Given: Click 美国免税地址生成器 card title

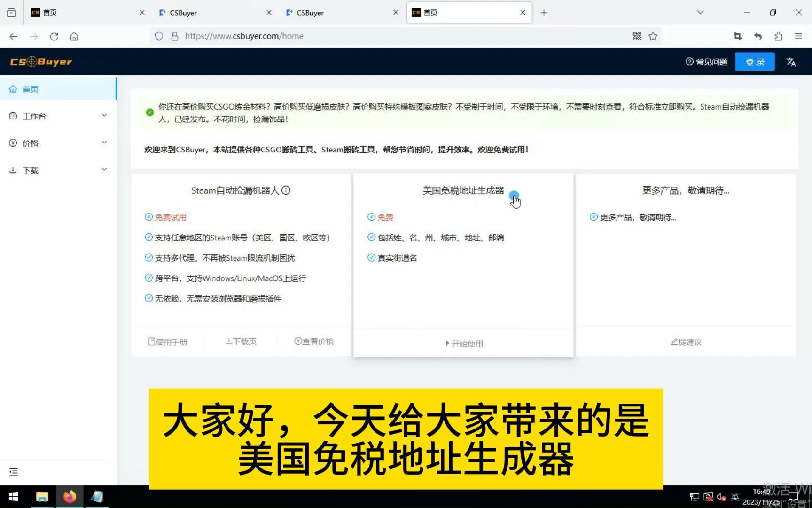Looking at the screenshot, I should 463,190.
